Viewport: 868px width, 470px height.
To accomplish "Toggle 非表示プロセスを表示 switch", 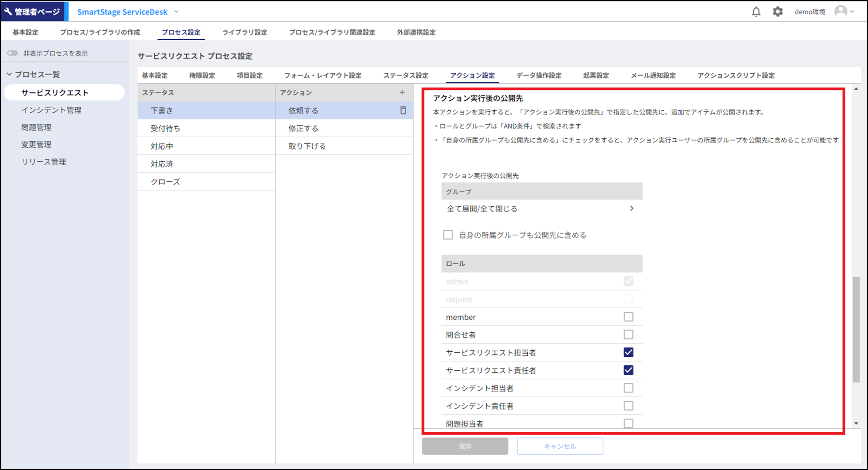I will [13, 53].
